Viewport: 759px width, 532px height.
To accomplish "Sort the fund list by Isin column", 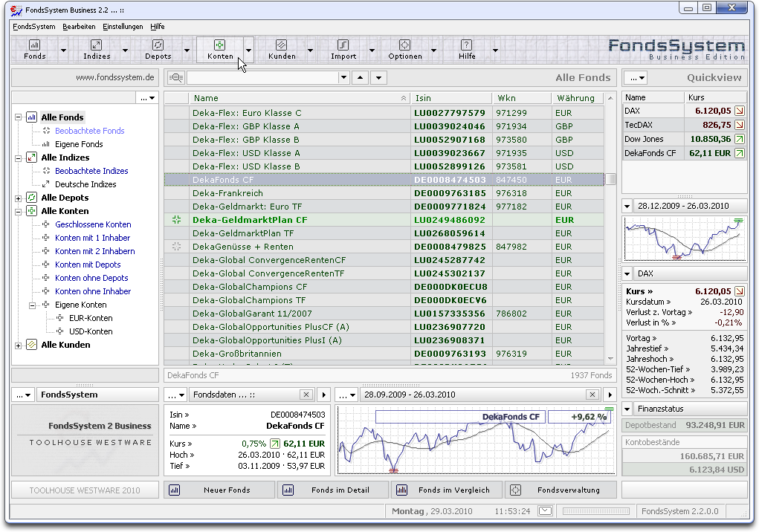I will tap(451, 98).
